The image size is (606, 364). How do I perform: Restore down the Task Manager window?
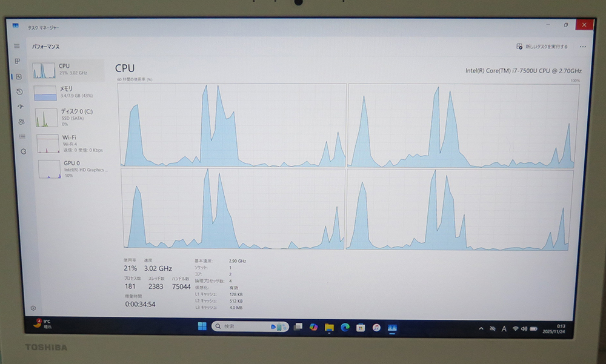pos(566,25)
